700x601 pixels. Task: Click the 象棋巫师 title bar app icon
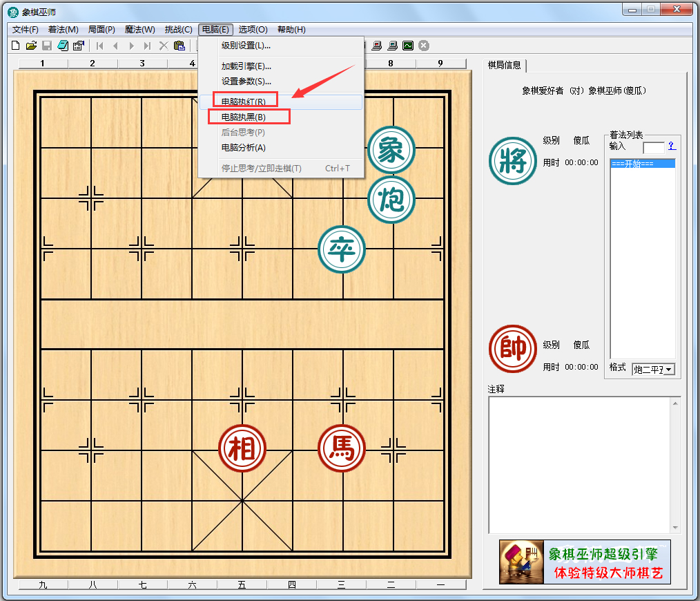(x=13, y=12)
